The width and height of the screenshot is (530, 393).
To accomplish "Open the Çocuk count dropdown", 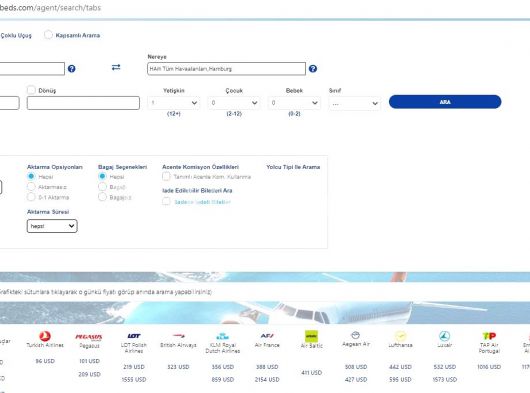I will (234, 103).
